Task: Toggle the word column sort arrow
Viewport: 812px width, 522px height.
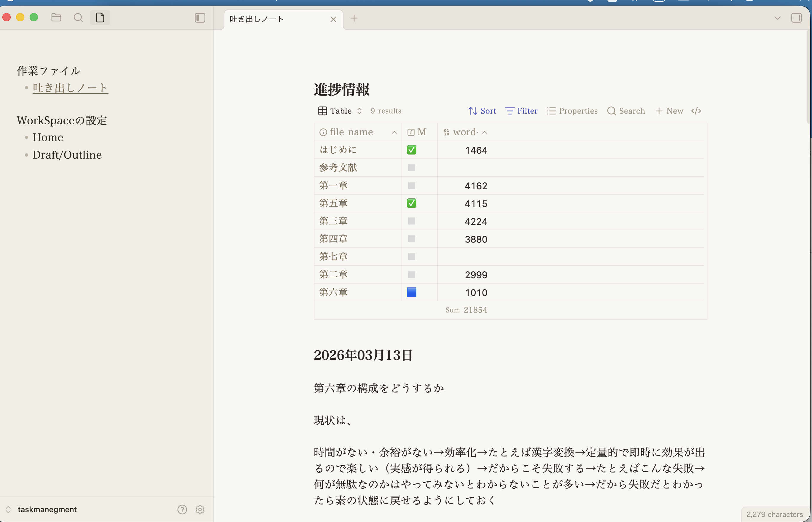Action: coord(485,133)
